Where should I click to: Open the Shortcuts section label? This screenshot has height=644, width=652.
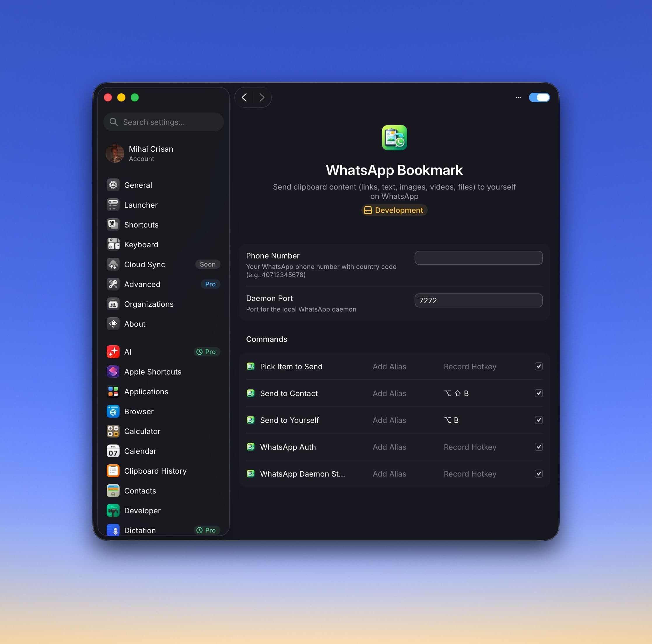(x=141, y=225)
